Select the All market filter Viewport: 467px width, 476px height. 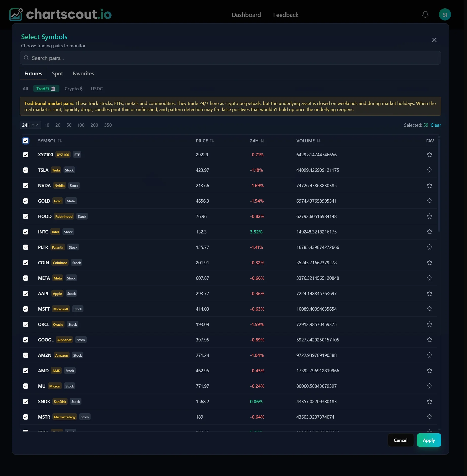[25, 89]
